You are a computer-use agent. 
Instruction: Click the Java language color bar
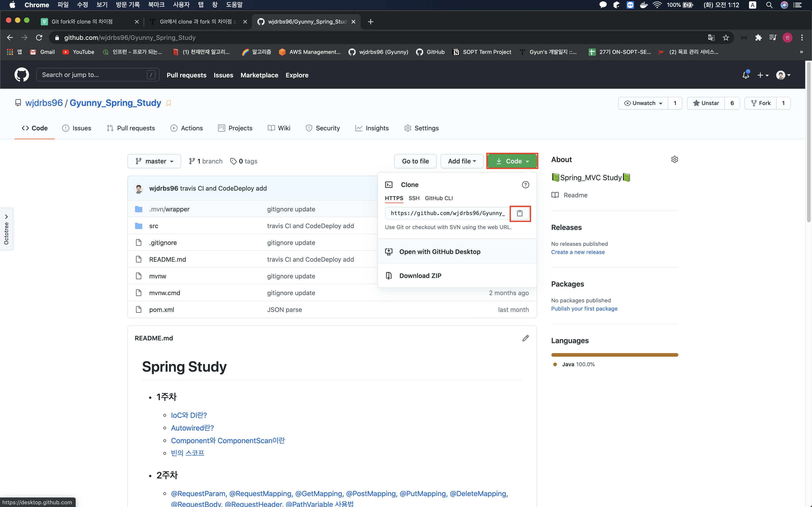click(x=614, y=355)
